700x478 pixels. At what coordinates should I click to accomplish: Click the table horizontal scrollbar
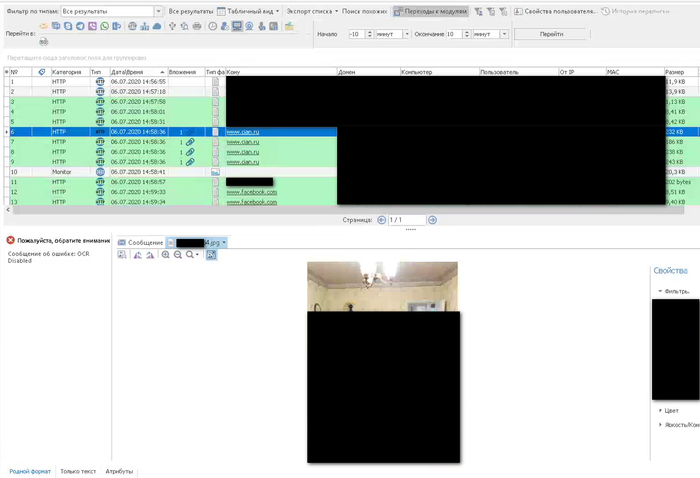348,210
